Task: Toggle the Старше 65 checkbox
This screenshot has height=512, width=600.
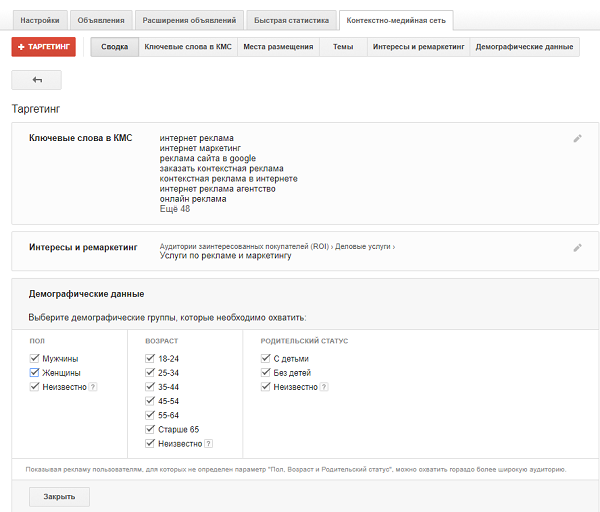Action: pos(150,429)
